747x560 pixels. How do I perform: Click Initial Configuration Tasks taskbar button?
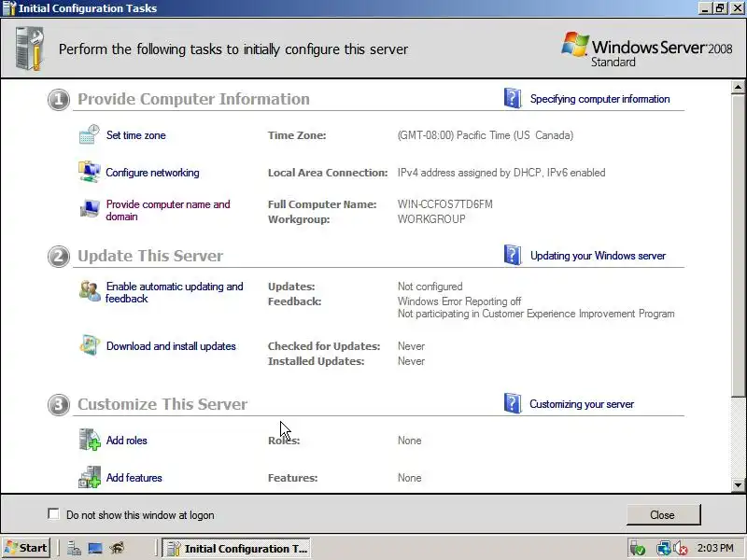tap(236, 549)
